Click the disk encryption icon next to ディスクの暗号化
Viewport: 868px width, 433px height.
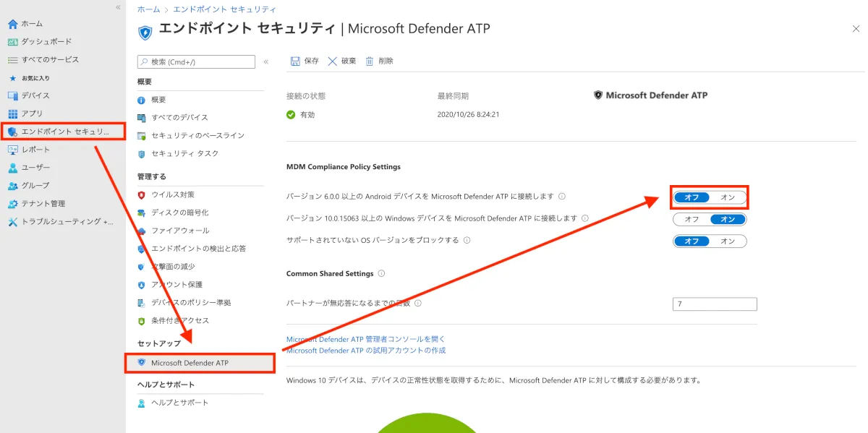coord(141,213)
